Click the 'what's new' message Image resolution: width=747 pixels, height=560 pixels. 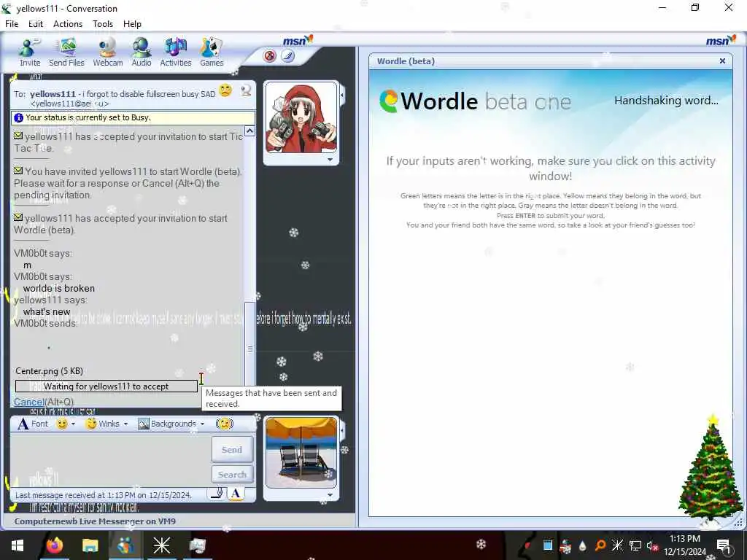(x=47, y=311)
